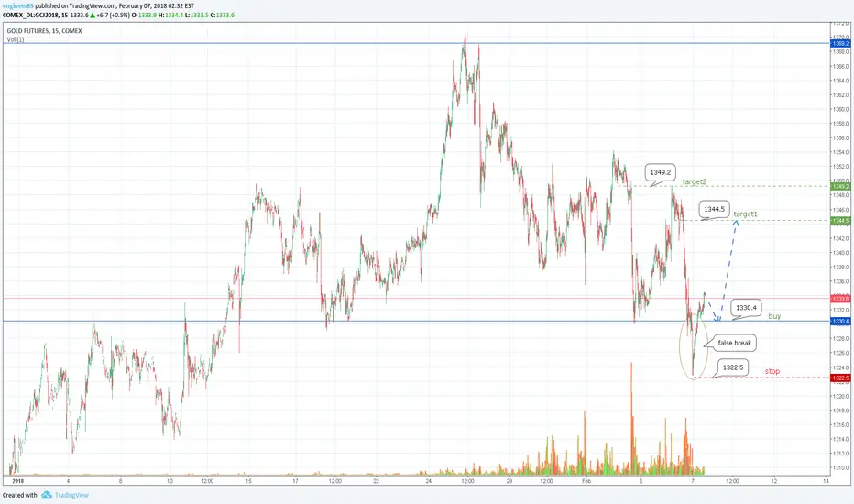Image resolution: width=854 pixels, height=504 pixels.
Task: Select the 1344.5 callout bubble
Action: [x=714, y=209]
